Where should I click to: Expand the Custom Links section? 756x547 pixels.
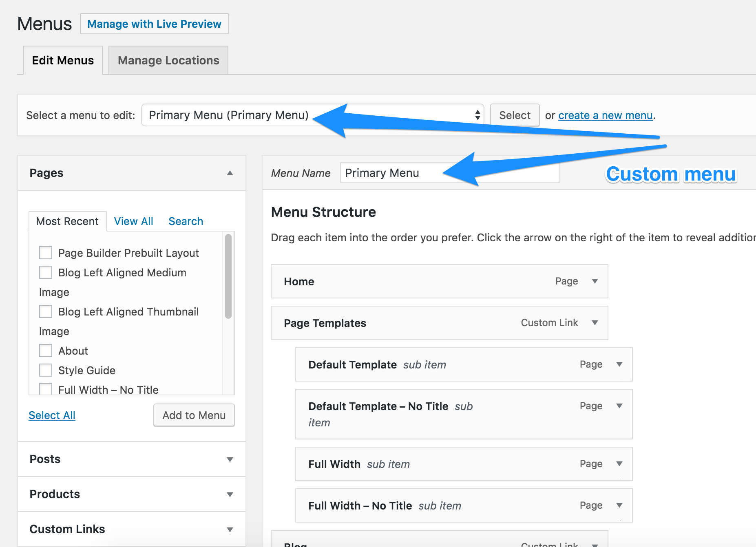pyautogui.click(x=230, y=529)
